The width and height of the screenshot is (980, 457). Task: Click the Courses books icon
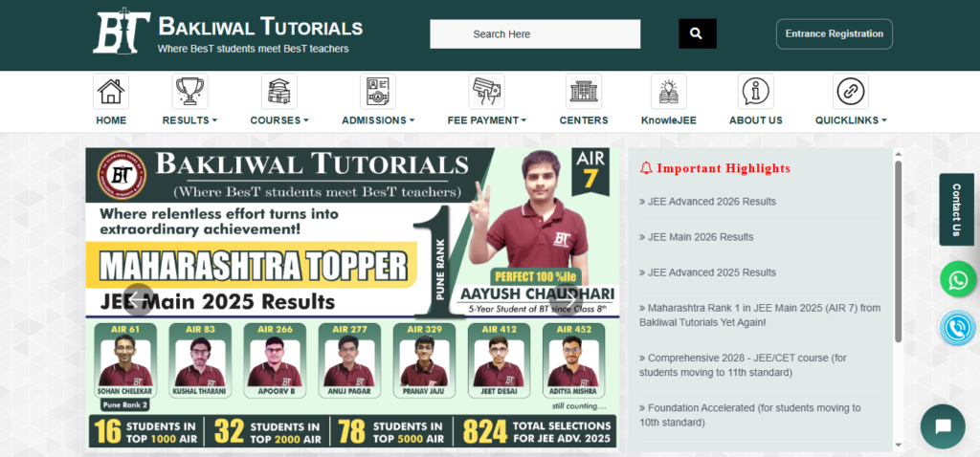tap(279, 91)
